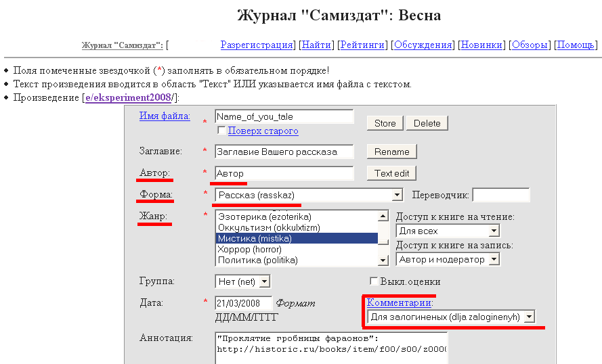Screen dimensions: 602x364
Task: Click the Store button
Action: coord(385,123)
